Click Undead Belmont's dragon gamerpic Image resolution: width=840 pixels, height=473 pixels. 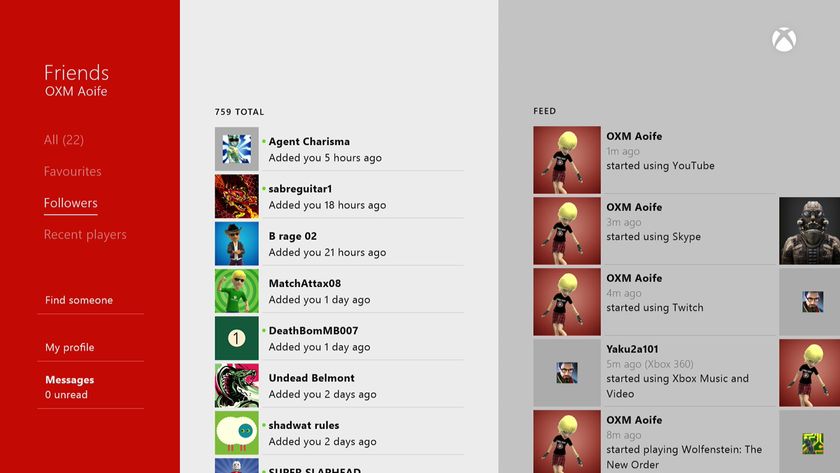click(x=237, y=386)
